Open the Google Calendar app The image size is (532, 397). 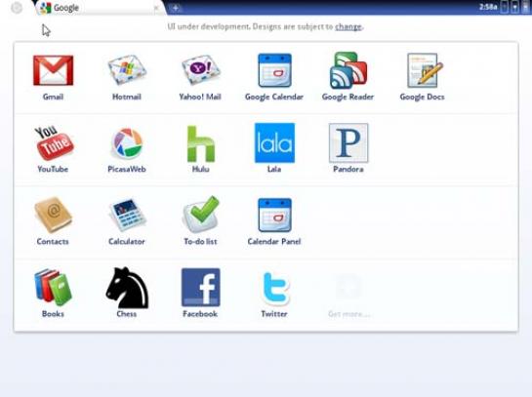click(x=274, y=70)
